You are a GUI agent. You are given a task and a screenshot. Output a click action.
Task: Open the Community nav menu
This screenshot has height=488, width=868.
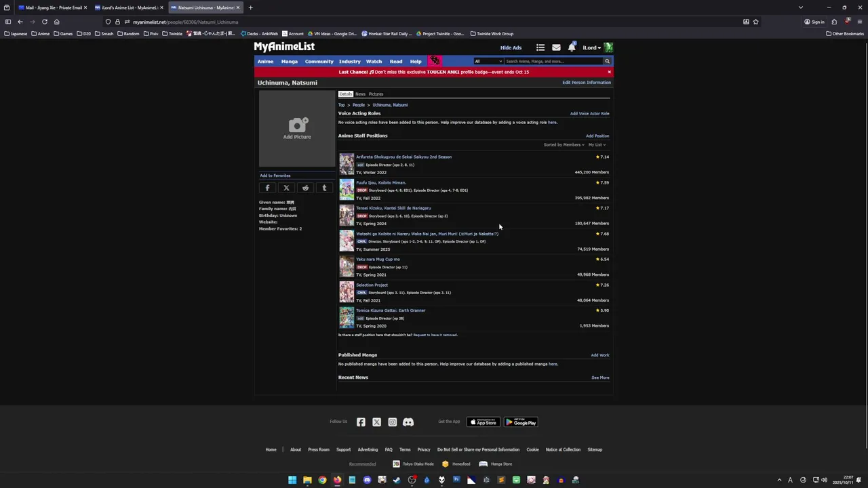point(319,61)
